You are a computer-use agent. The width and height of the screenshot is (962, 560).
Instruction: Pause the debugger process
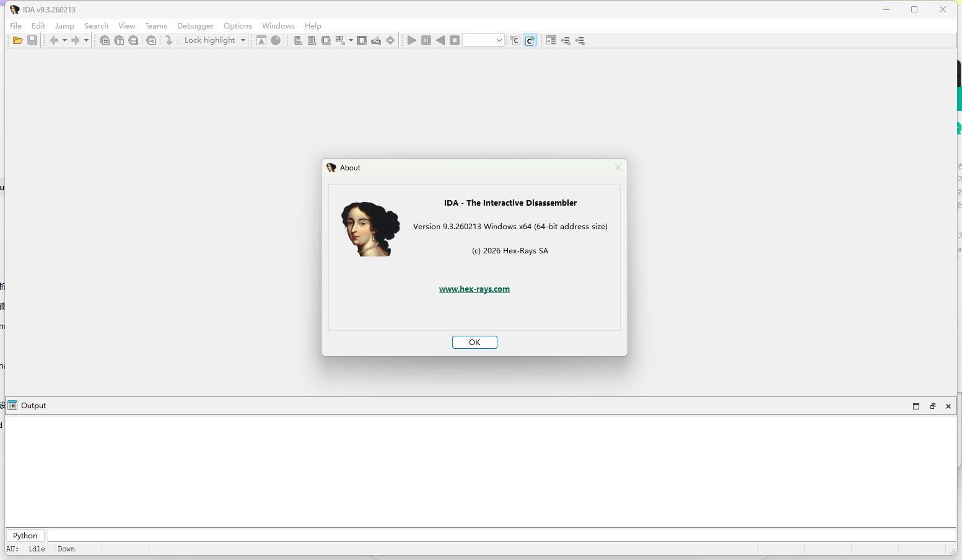click(426, 40)
